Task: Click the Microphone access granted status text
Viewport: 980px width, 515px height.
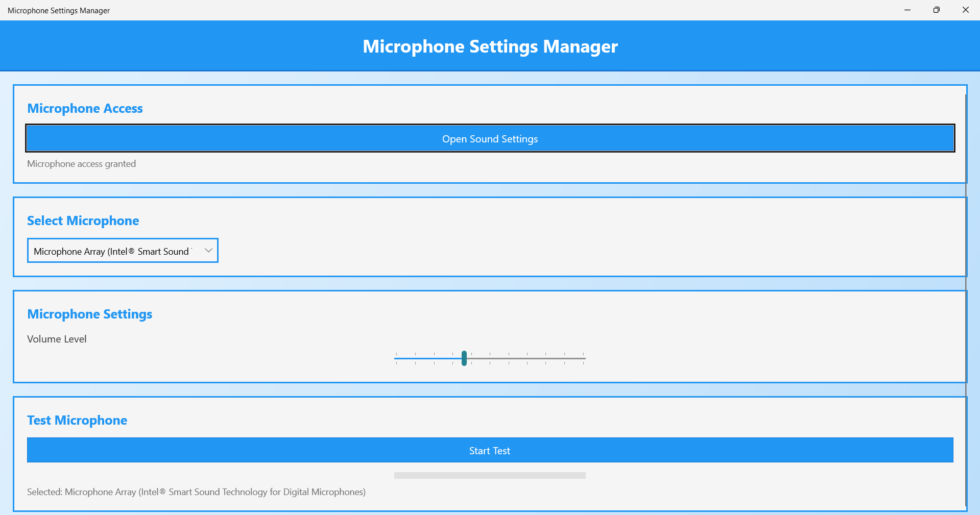Action: (81, 163)
